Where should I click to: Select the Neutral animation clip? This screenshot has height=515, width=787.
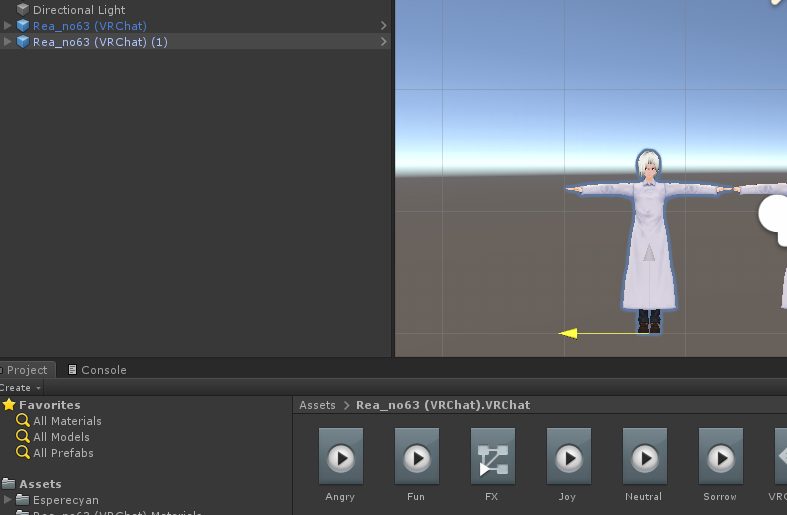[x=645, y=456]
